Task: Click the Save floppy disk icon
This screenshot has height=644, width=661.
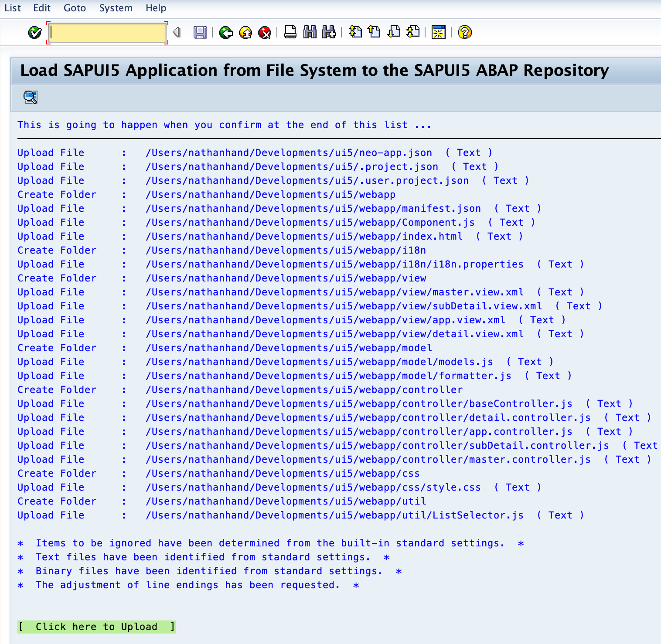Action: (x=200, y=32)
